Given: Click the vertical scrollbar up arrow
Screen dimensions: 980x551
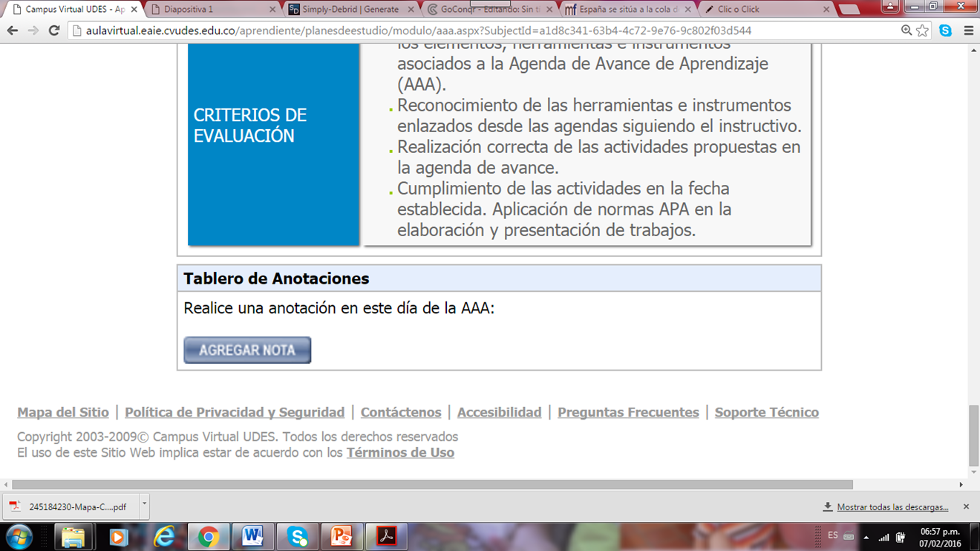Looking at the screenshot, I should click(974, 50).
